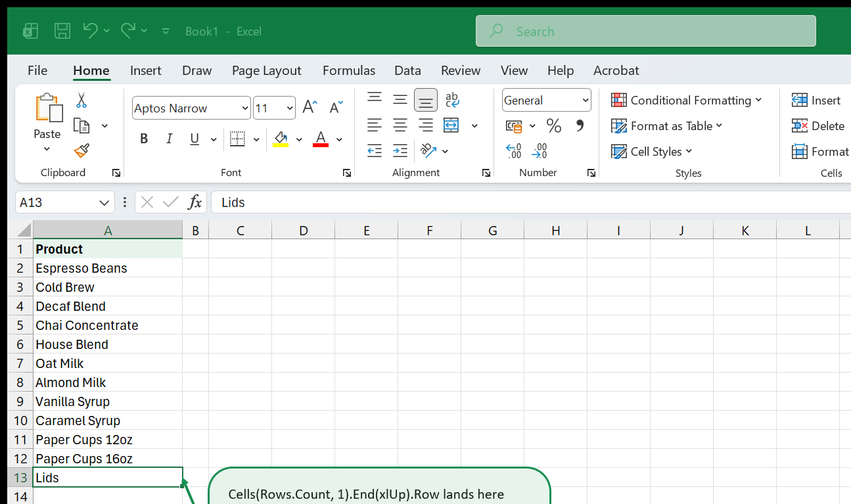The width and height of the screenshot is (851, 504).
Task: Click the Search box in the title bar
Action: click(x=646, y=31)
